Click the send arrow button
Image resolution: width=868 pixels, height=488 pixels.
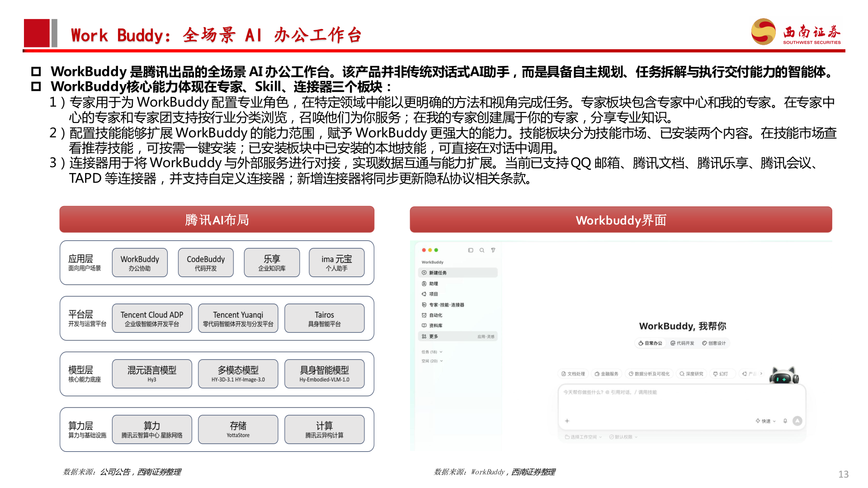(x=797, y=421)
